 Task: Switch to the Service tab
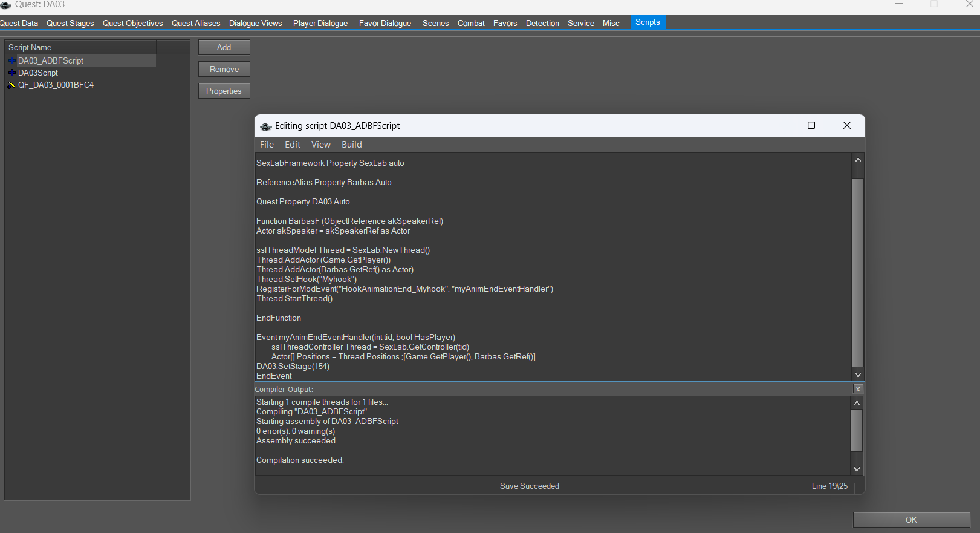point(581,23)
